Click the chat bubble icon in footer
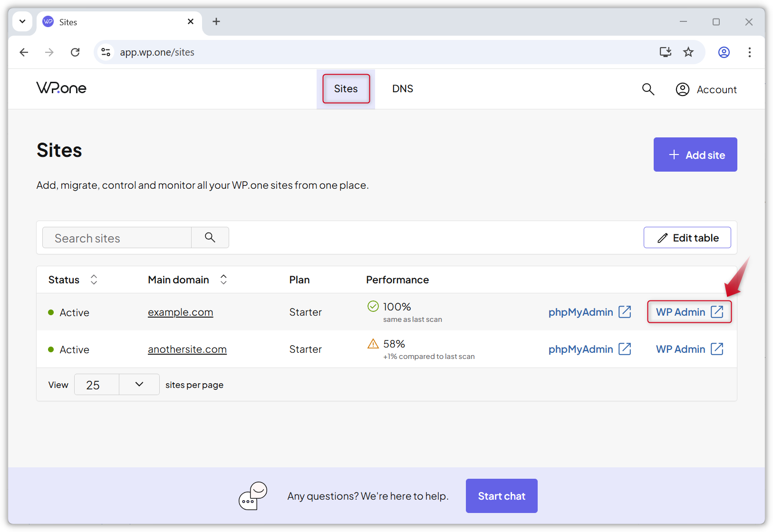Viewport: 773px width, 532px height. tap(252, 496)
